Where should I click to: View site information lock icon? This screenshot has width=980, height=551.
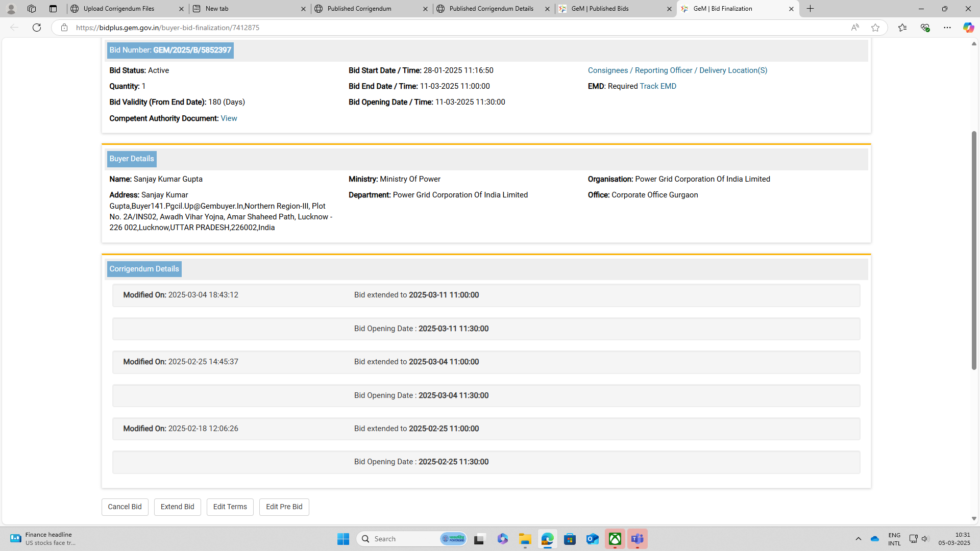(64, 28)
